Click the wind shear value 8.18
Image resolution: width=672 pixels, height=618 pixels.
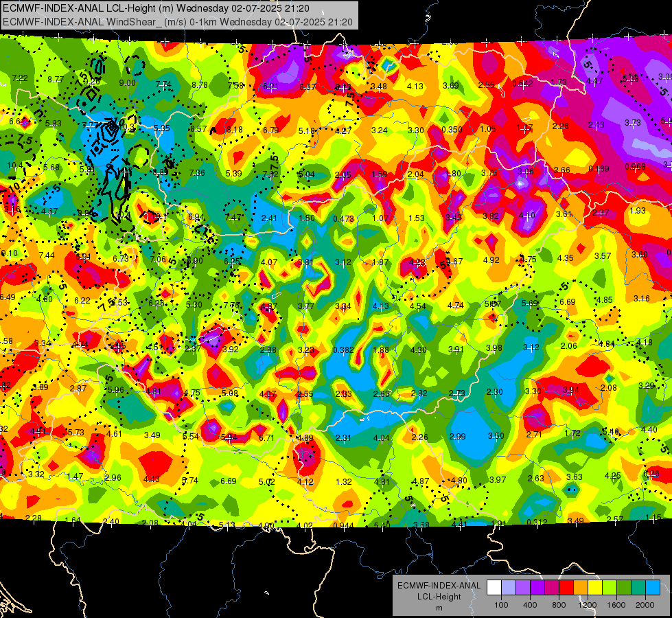coord(235,130)
